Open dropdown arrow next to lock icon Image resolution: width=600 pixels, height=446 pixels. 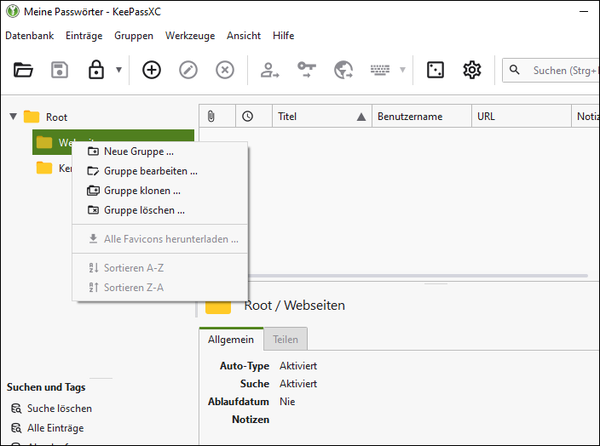pos(119,70)
